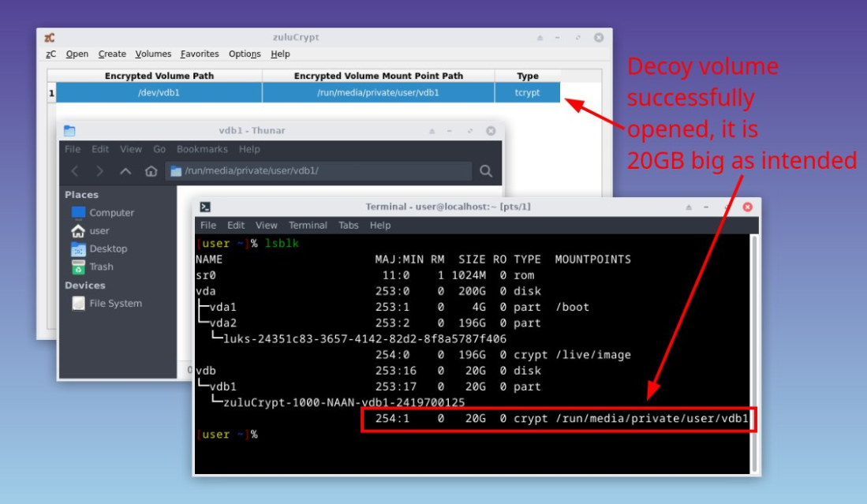Viewport: 867px width, 504px height.
Task: Open Thunar's Edit menu
Action: (100, 149)
